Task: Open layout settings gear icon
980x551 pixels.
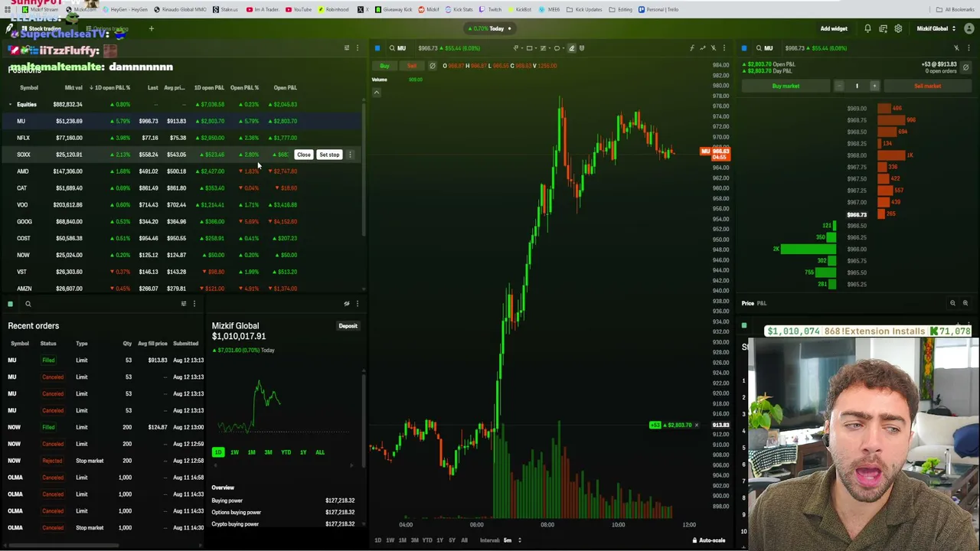Action: (898, 28)
